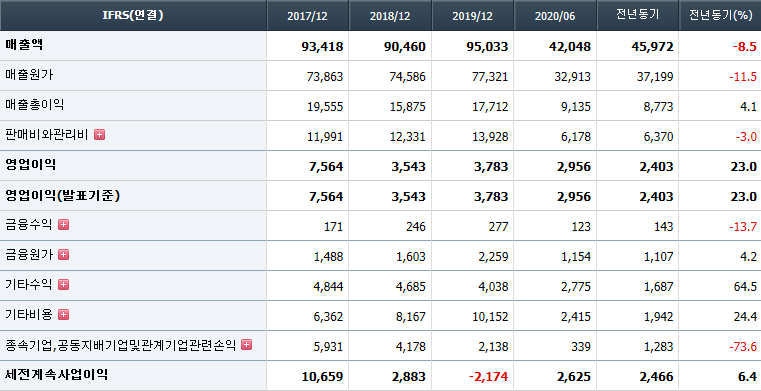Select the 매출원가 row label
The image size is (761, 391).
pyautogui.click(x=29, y=75)
